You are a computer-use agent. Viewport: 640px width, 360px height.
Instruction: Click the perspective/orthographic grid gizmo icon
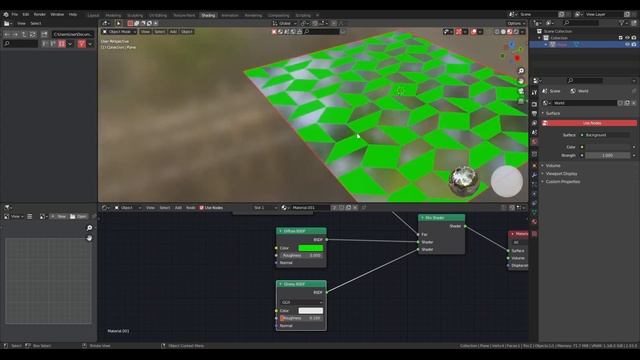coord(521,101)
